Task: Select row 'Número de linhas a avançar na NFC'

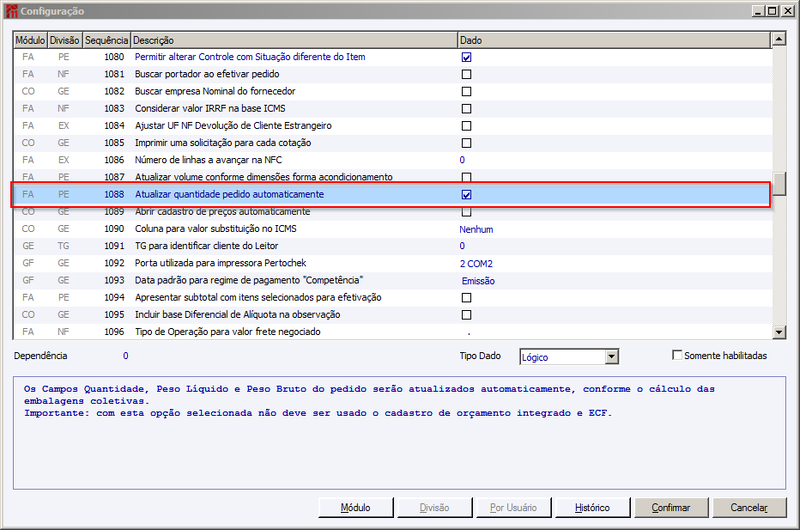Action: 392,160
